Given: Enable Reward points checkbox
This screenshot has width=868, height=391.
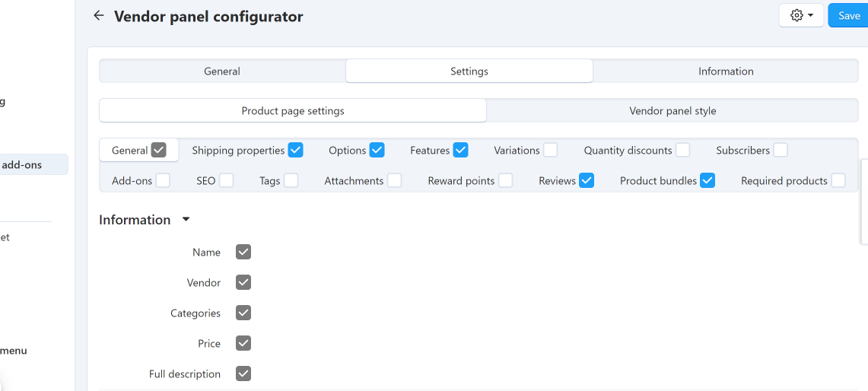Looking at the screenshot, I should pos(505,180).
